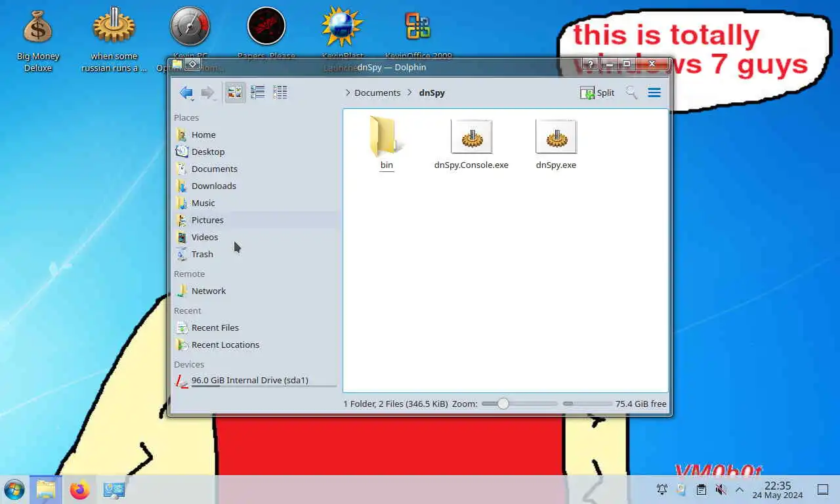This screenshot has width=840, height=504.
Task: Open Home in Places panel
Action: 255,135
